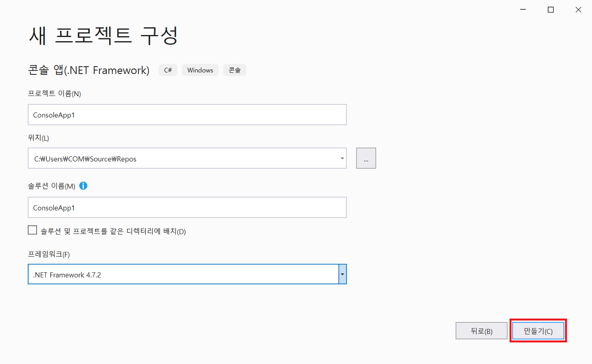Click the Windows tag
Screen dimensions: 592x364
(200, 70)
